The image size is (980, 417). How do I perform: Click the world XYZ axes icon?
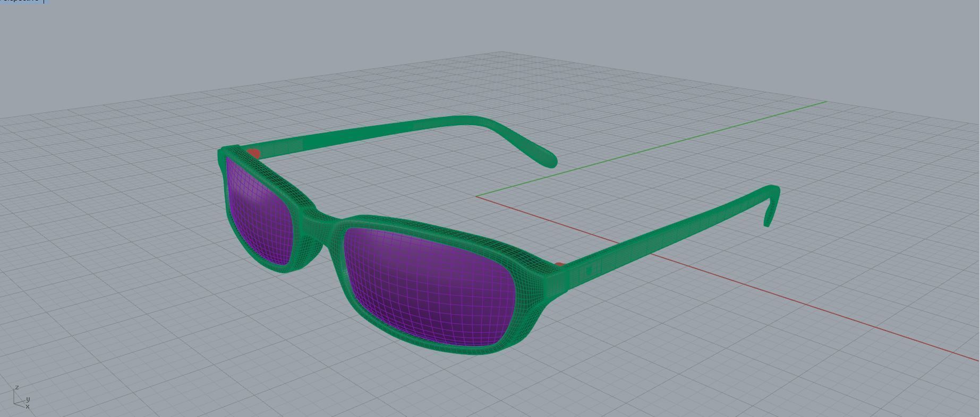click(x=21, y=398)
